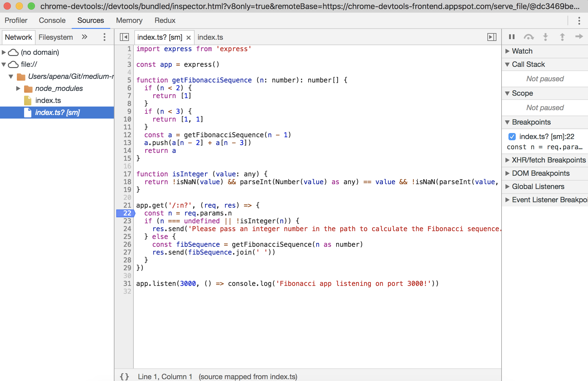Open the DevTools three-dot main menu
588x381 pixels.
579,20
